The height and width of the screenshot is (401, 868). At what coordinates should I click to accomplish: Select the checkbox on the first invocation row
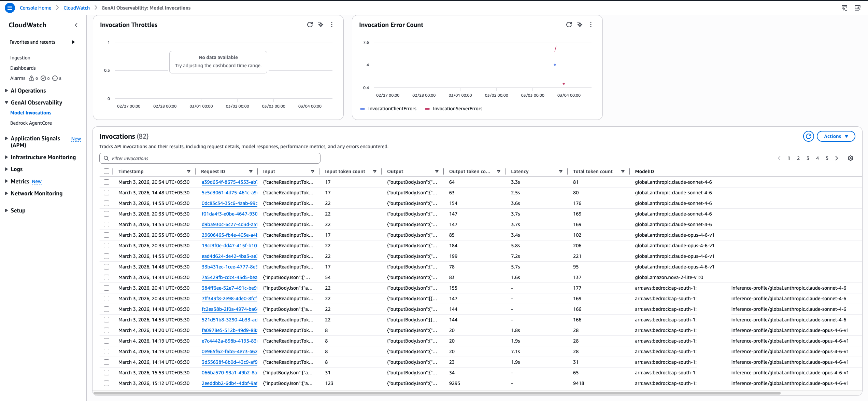point(106,182)
